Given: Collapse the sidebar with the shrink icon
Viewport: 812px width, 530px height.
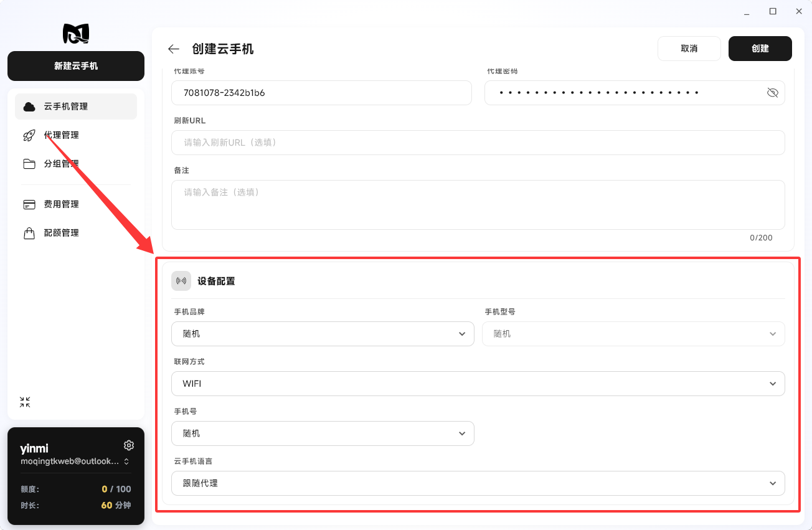Looking at the screenshot, I should [x=25, y=402].
